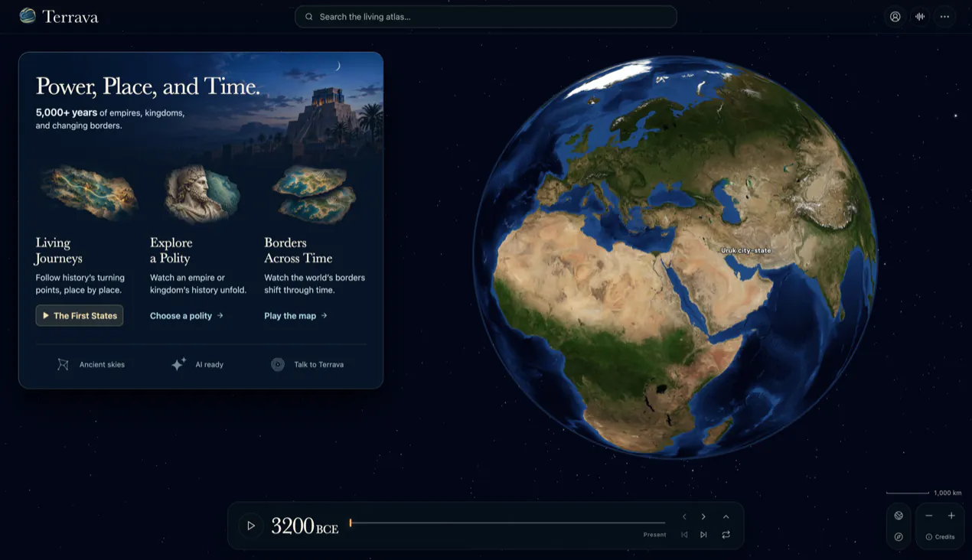972x560 pixels.
Task: Click the Living Journeys map thumbnail
Action: (90, 193)
